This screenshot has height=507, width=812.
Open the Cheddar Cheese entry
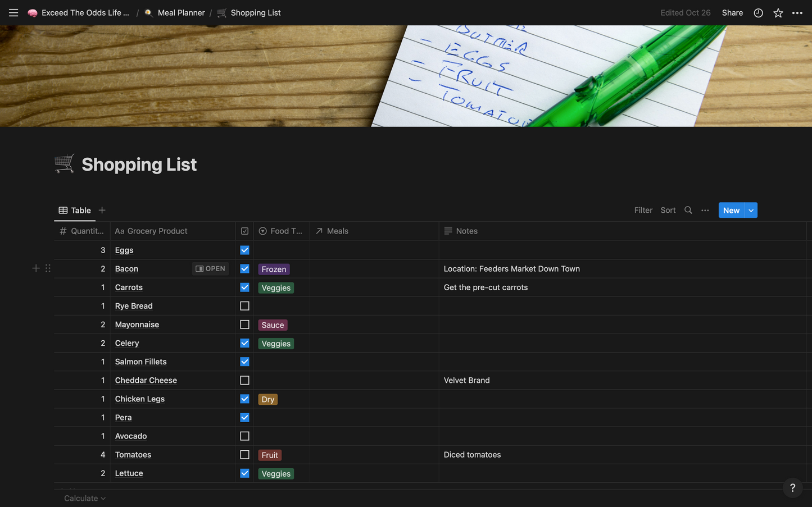[146, 380]
